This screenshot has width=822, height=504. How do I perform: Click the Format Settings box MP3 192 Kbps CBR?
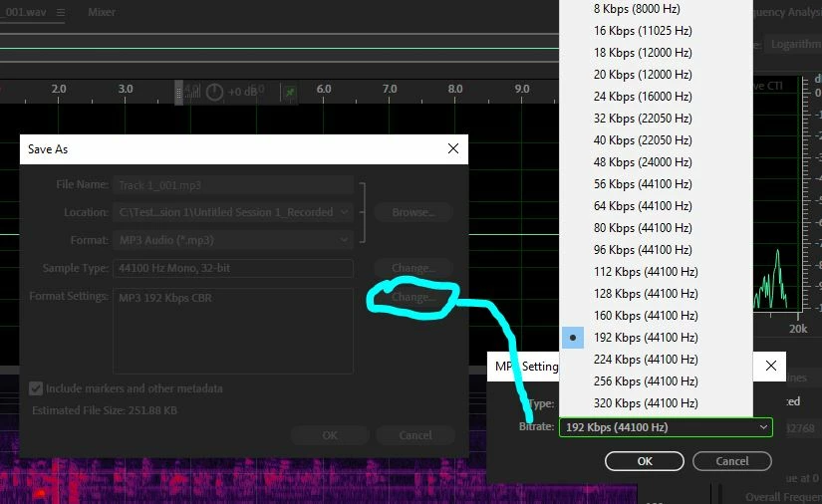(233, 331)
